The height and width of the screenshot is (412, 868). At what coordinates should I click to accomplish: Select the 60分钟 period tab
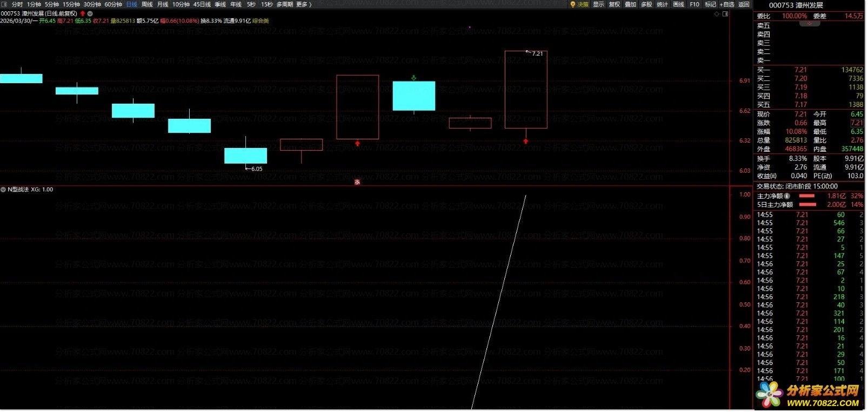click(x=113, y=4)
